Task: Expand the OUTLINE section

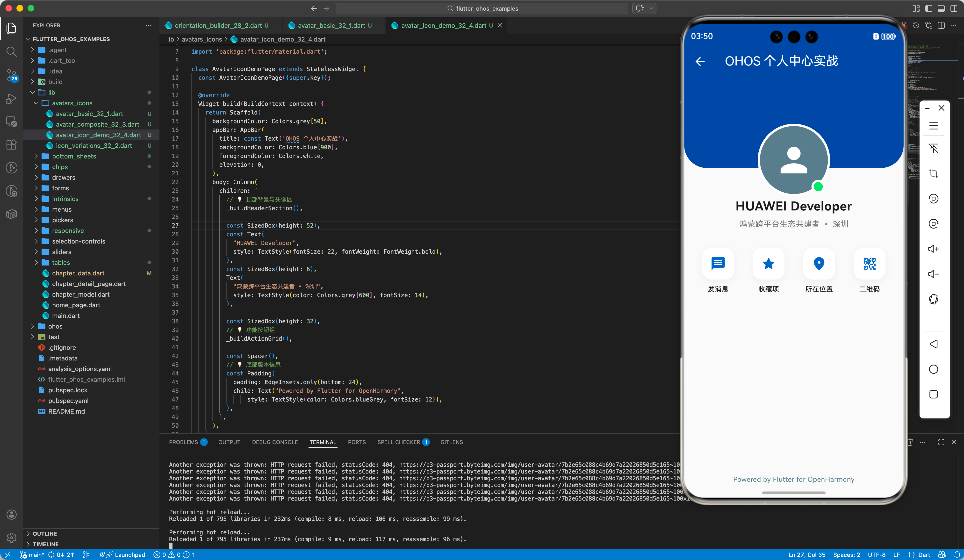Action: pyautogui.click(x=45, y=533)
